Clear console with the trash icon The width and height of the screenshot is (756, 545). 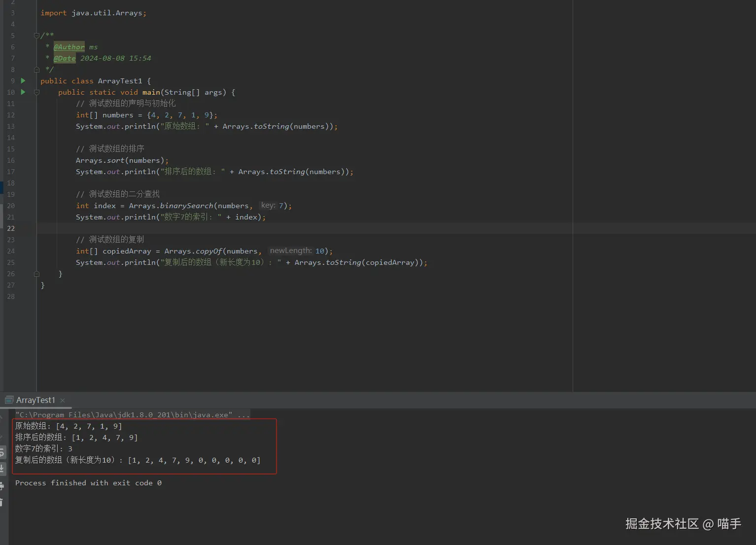coord(2,502)
